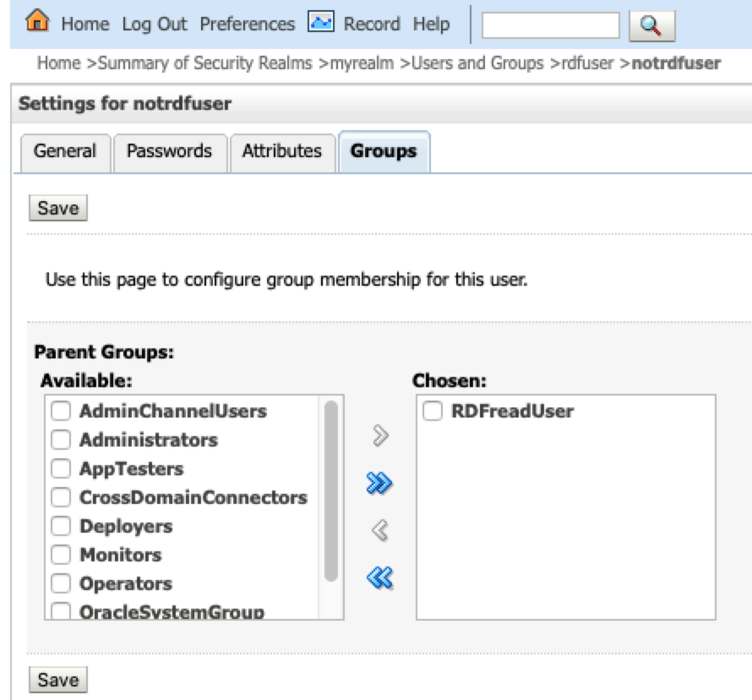752x700 pixels.
Task: Click the magnifier search button
Action: tap(651, 25)
